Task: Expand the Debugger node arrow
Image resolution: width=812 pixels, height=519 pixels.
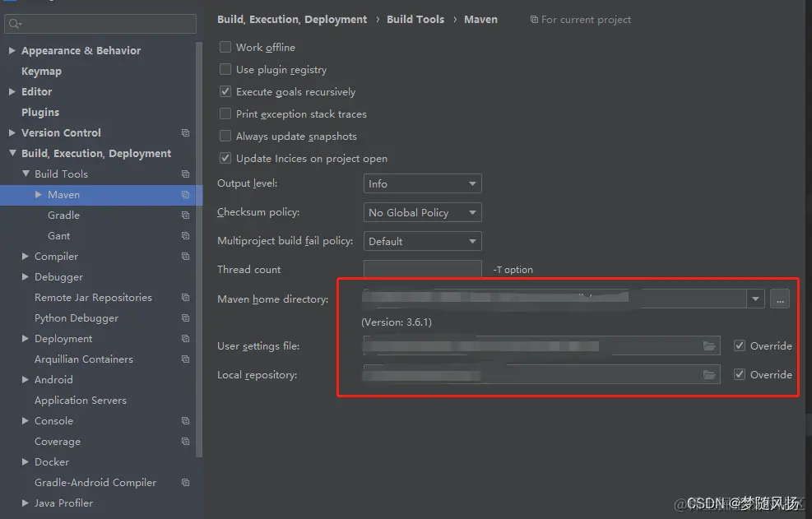Action: click(x=25, y=277)
